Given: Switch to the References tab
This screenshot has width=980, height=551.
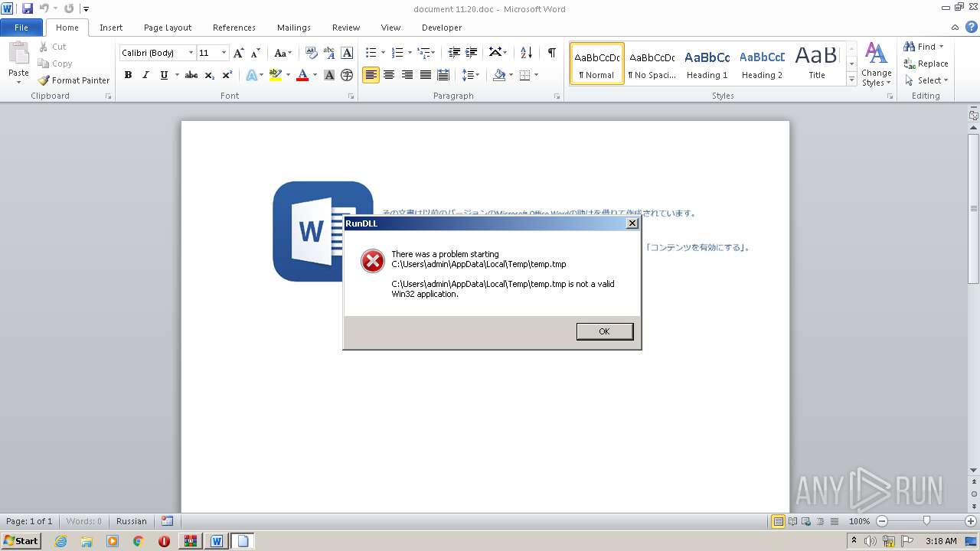Looking at the screenshot, I should (234, 28).
